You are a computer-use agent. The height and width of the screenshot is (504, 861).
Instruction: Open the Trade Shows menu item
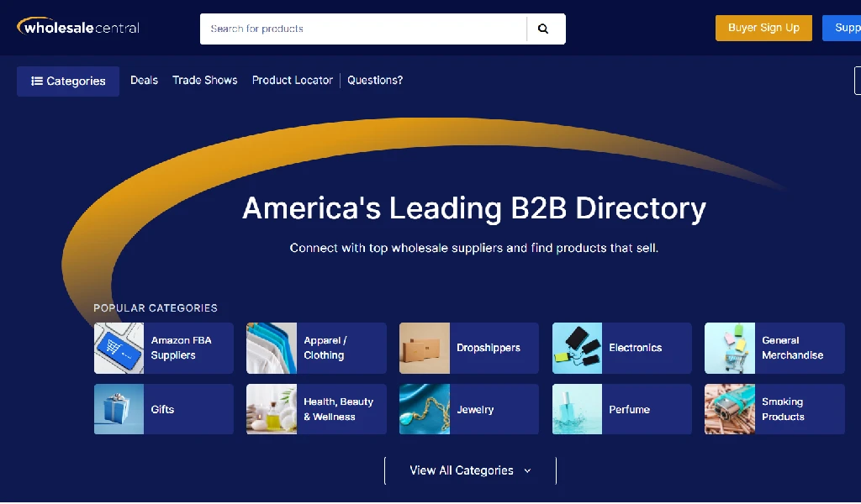pos(205,80)
